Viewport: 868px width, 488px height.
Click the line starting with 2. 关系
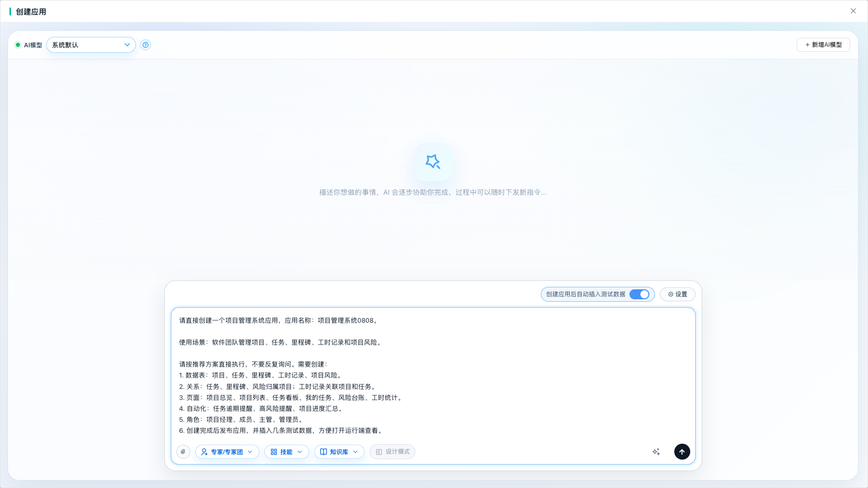click(278, 386)
